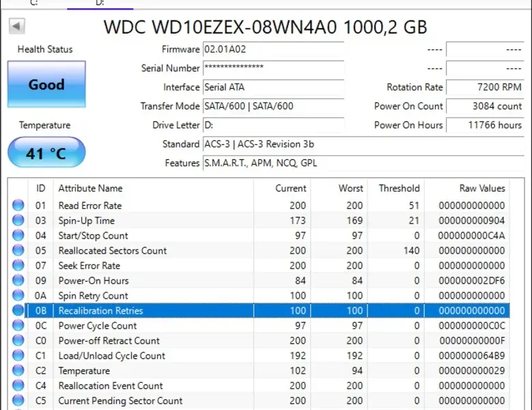Select blue status icon for Spin Retry Count
The height and width of the screenshot is (410, 532).
[18, 295]
